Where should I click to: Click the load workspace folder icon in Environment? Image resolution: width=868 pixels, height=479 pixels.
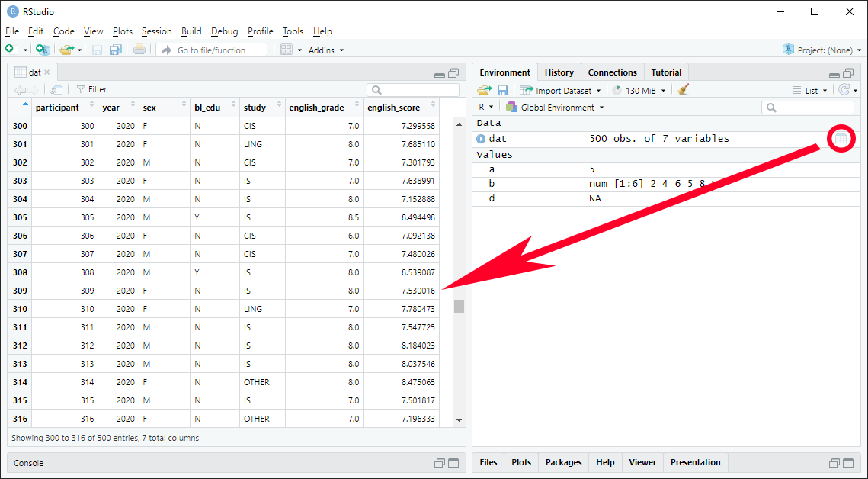(485, 90)
